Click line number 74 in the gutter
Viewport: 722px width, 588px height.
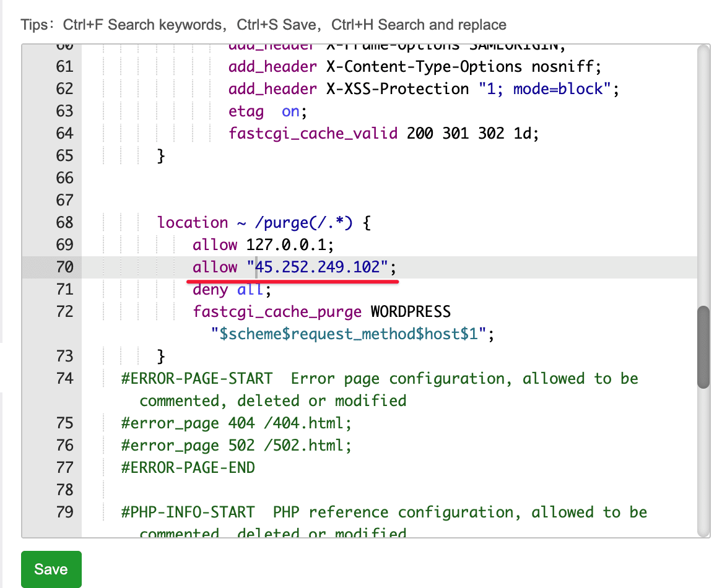(64, 379)
